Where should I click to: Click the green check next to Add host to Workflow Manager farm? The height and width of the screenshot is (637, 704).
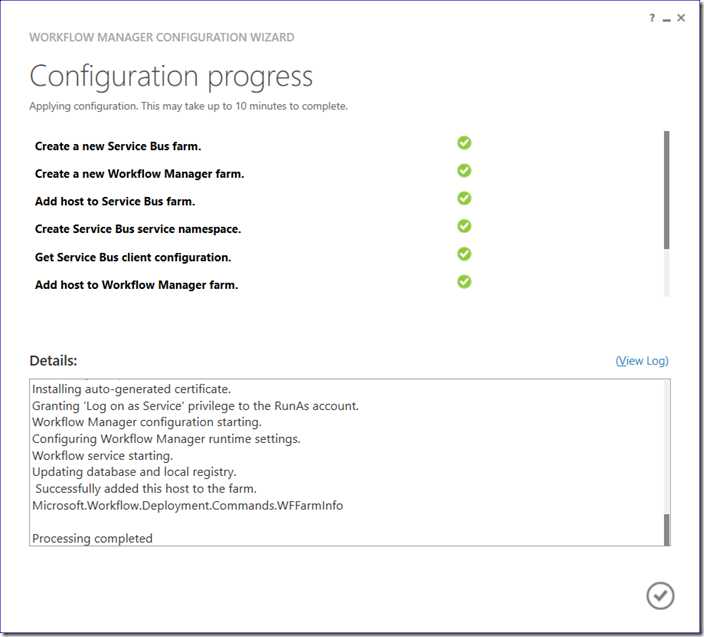(464, 282)
